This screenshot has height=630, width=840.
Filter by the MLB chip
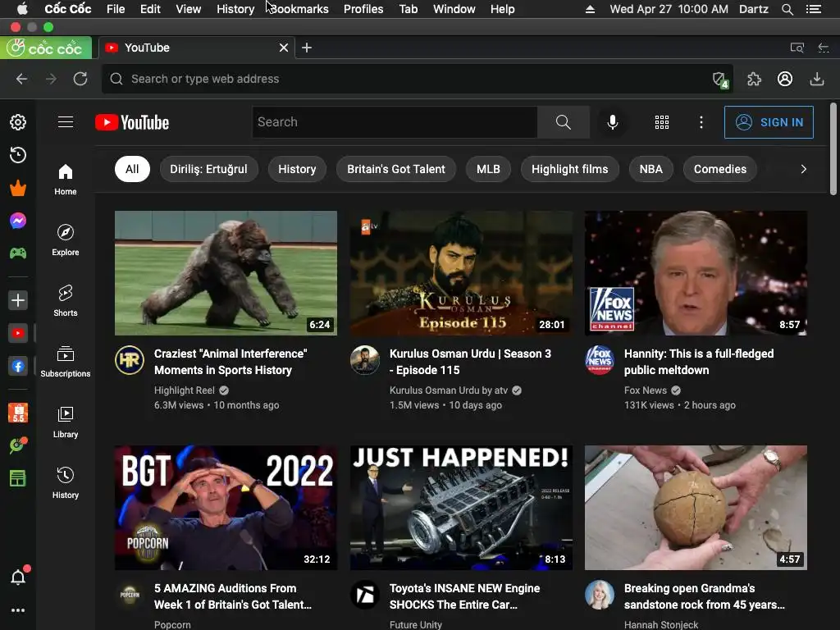[488, 169]
